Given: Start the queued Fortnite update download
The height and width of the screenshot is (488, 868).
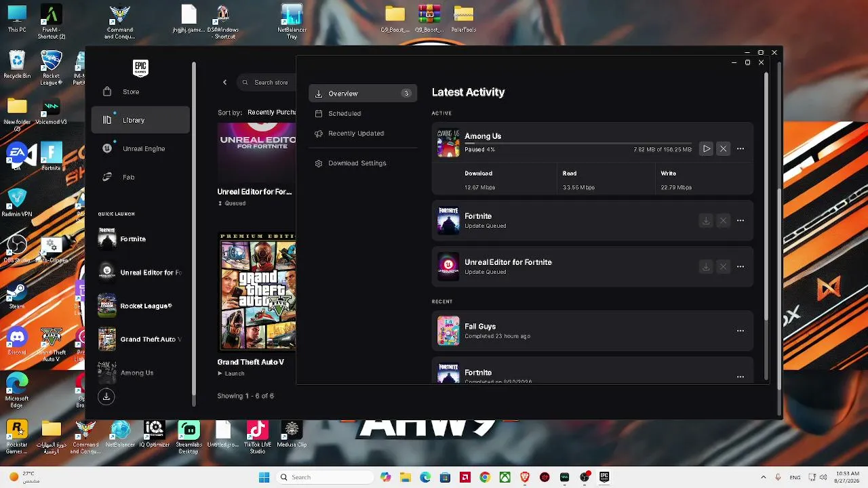Looking at the screenshot, I should coord(706,220).
